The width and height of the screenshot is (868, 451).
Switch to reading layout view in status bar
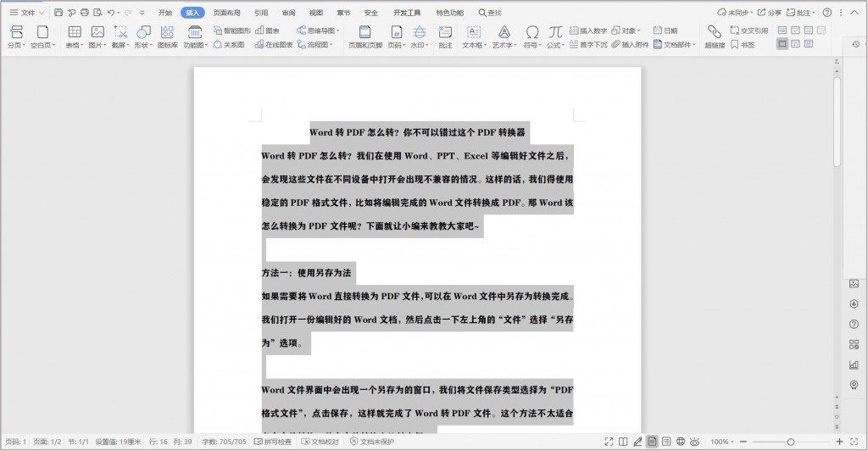coord(623,442)
